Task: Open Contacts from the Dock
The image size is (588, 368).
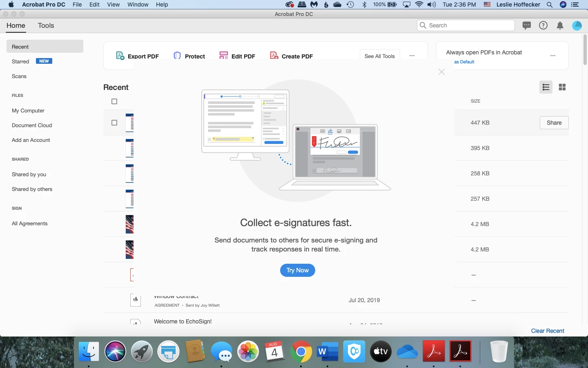Action: 195,351
